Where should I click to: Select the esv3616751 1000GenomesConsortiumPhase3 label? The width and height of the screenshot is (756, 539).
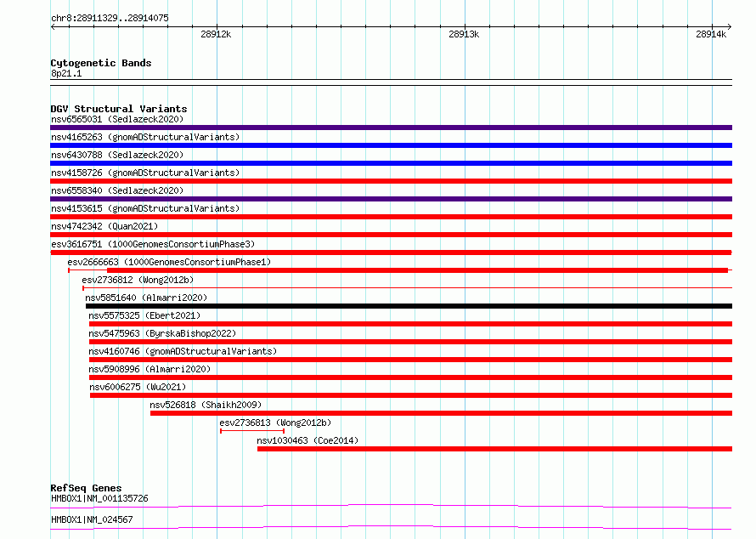pyautogui.click(x=153, y=244)
